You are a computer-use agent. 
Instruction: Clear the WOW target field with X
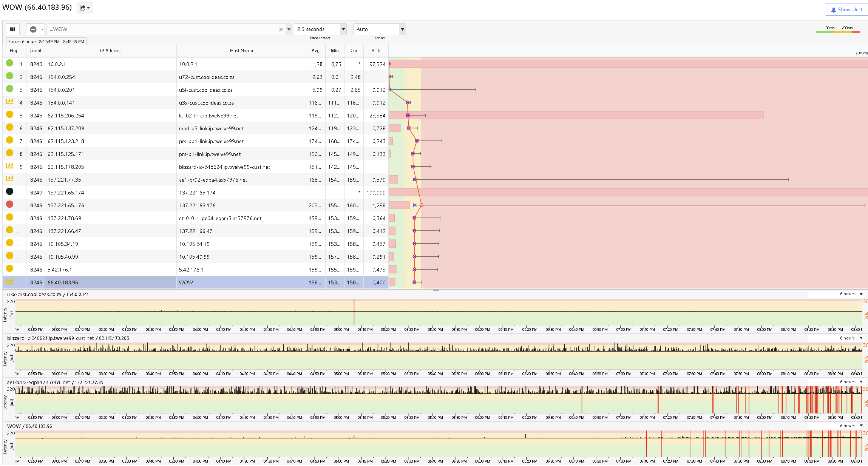(281, 29)
